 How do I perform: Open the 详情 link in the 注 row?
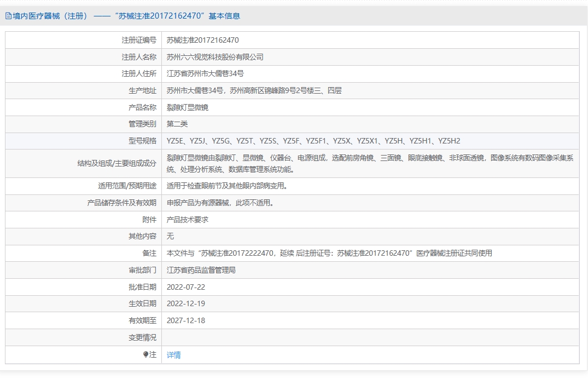pos(173,354)
